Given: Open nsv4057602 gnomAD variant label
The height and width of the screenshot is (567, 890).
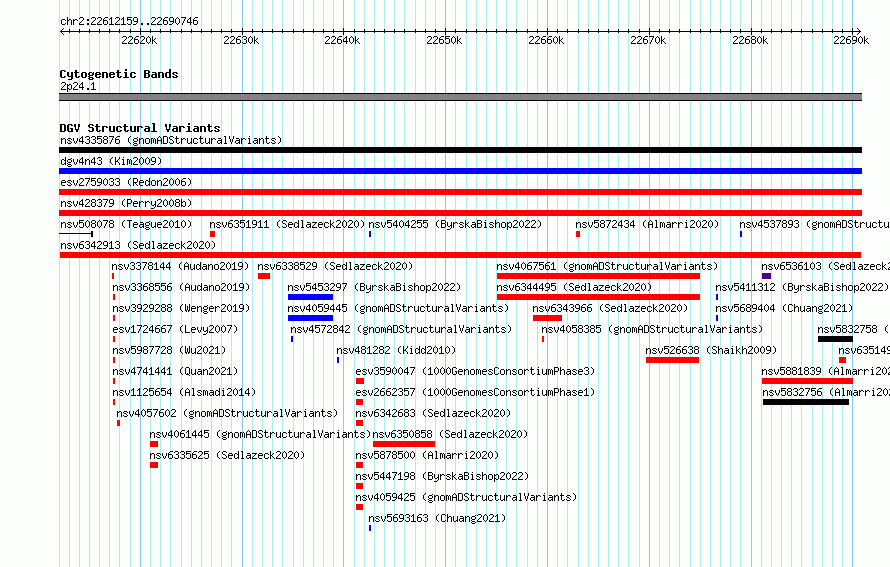Looking at the screenshot, I should click(227, 413).
